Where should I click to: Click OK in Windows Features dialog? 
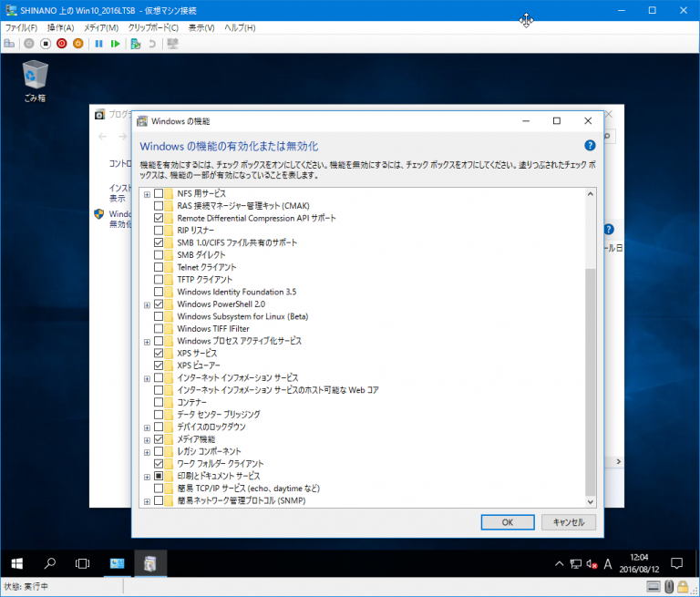pyautogui.click(x=508, y=522)
